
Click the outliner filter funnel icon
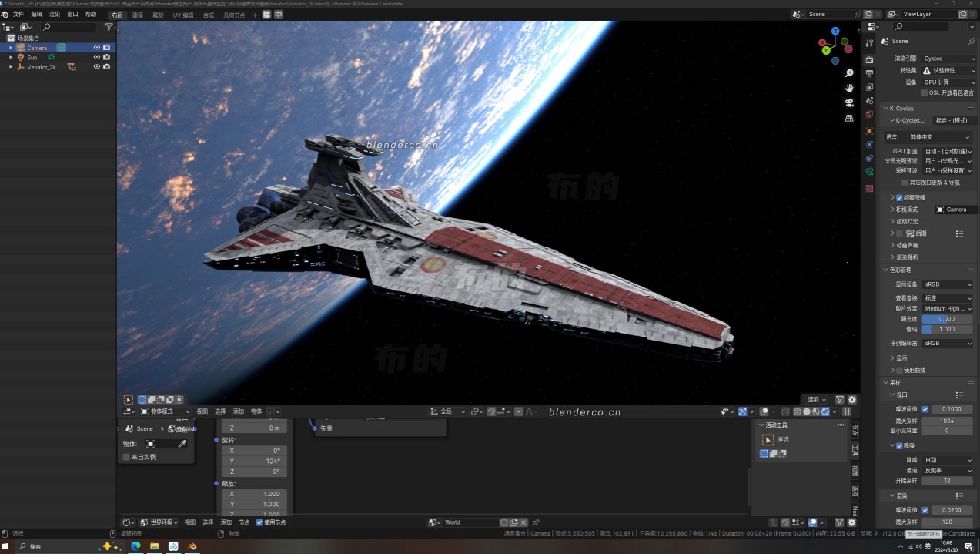pyautogui.click(x=109, y=27)
